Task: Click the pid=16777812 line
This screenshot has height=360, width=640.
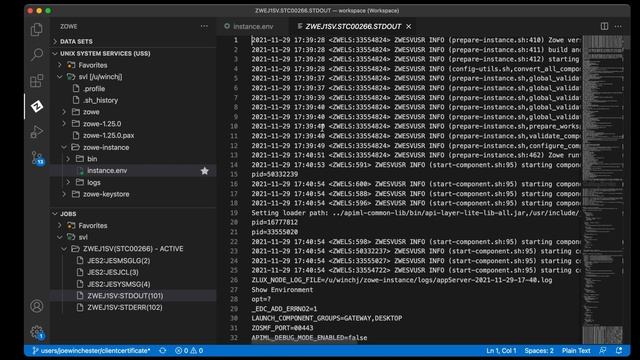Action: click(275, 222)
